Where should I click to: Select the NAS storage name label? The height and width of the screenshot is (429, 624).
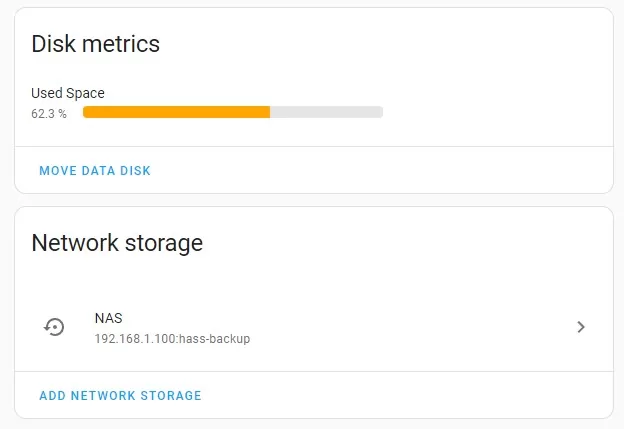109,318
